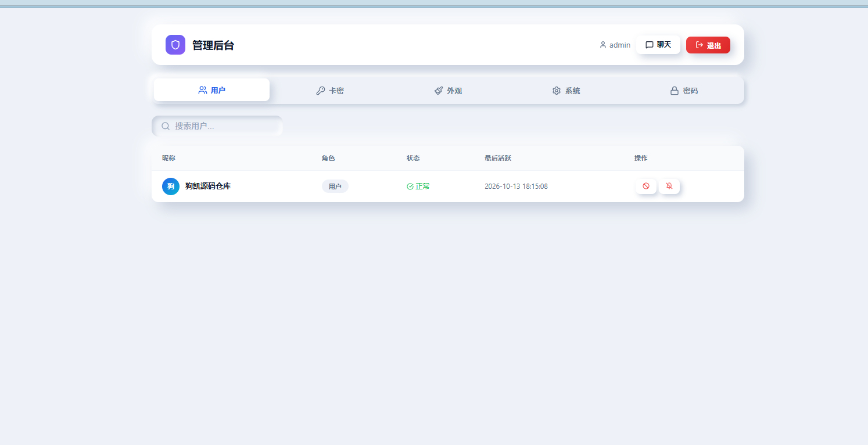Click the 用户 role badge in the table row
The image size is (868, 445).
tap(335, 186)
